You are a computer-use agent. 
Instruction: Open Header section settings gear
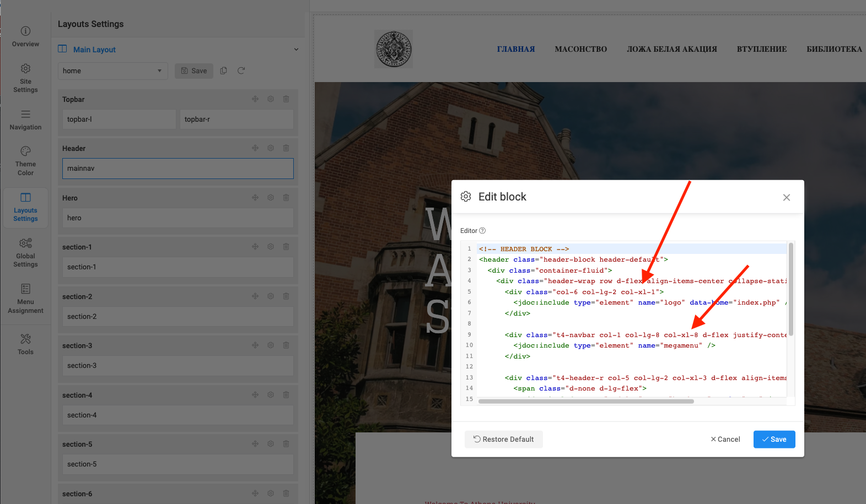tap(271, 148)
